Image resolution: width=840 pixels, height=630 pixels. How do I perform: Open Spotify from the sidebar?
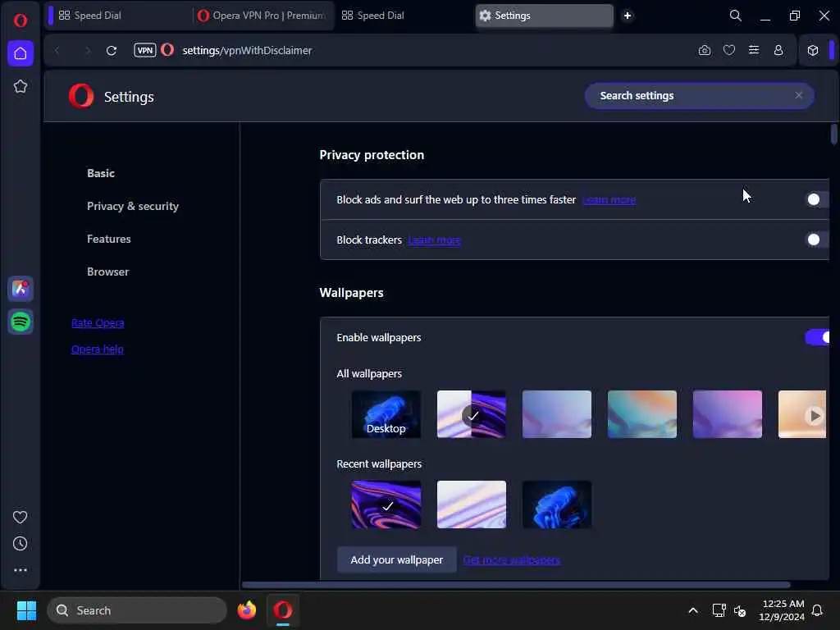[x=21, y=322]
